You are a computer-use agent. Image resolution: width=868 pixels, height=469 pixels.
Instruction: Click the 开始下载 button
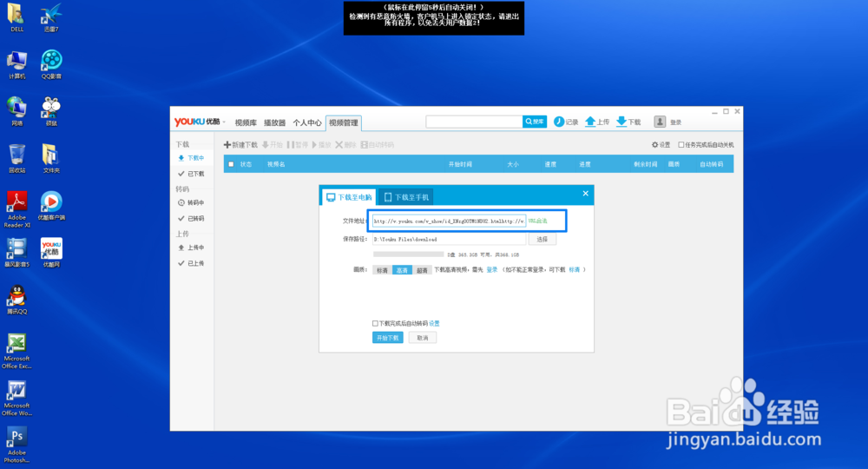tap(387, 338)
